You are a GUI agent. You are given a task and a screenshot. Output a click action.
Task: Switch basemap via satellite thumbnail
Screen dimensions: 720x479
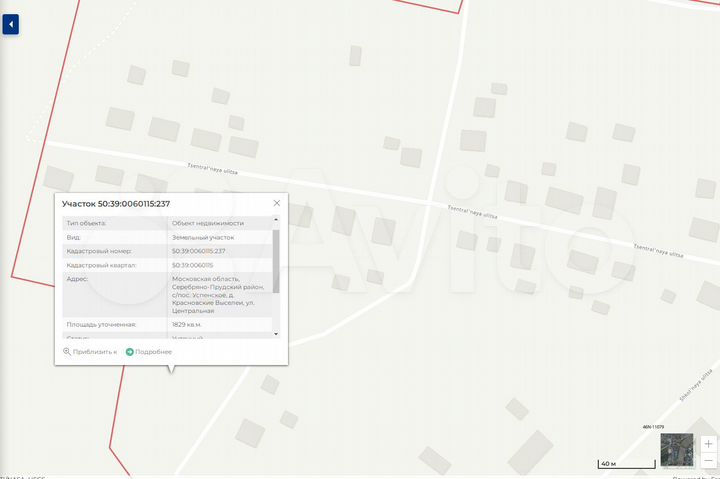click(676, 450)
